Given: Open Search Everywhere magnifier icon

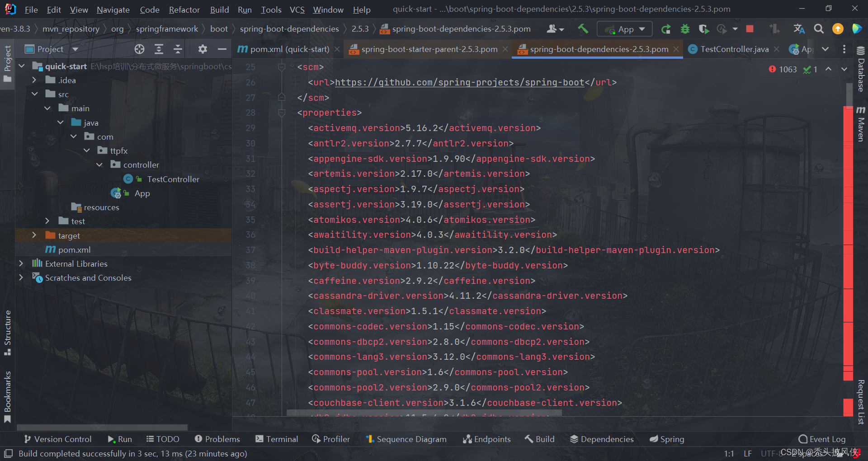Looking at the screenshot, I should 819,29.
